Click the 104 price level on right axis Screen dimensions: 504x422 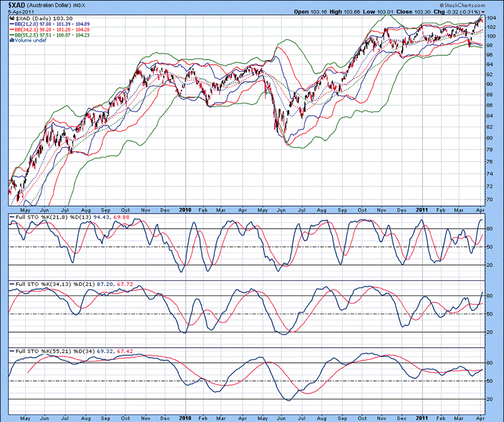490,18
